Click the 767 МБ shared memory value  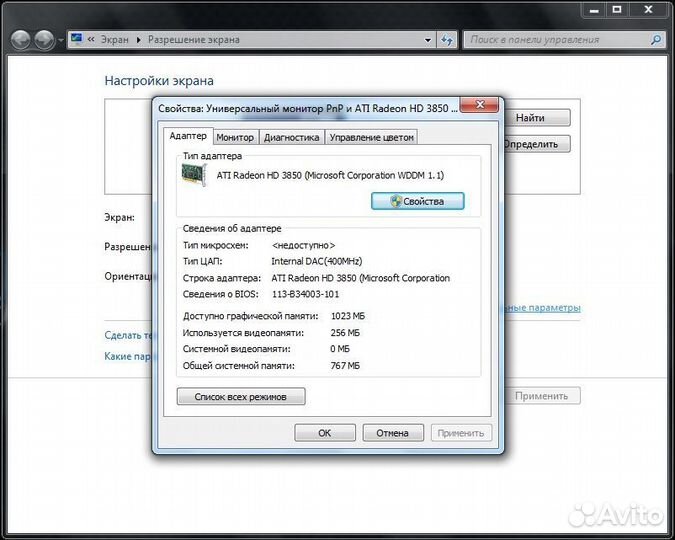(x=345, y=366)
